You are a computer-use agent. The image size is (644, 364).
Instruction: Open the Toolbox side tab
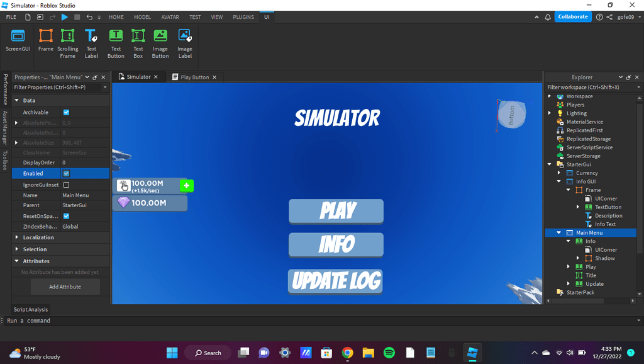5,160
